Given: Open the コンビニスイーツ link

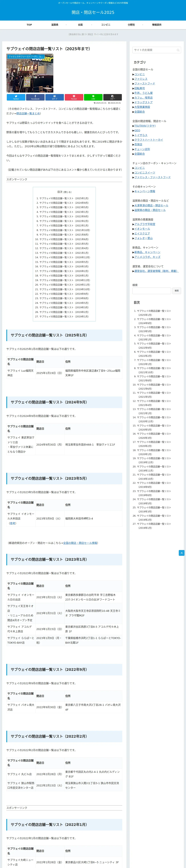Looking at the screenshot, I should 145,173.
